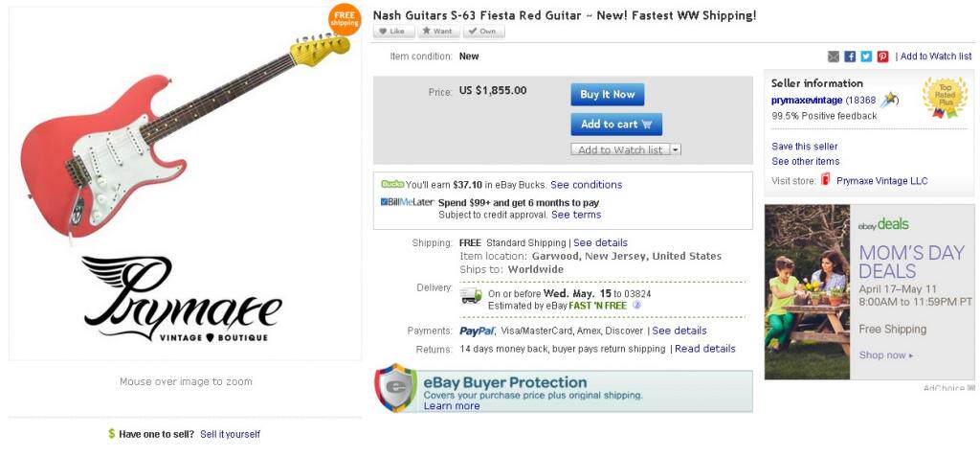The image size is (980, 457).
Task: Share this listing on Facebook
Action: pyautogui.click(x=850, y=57)
